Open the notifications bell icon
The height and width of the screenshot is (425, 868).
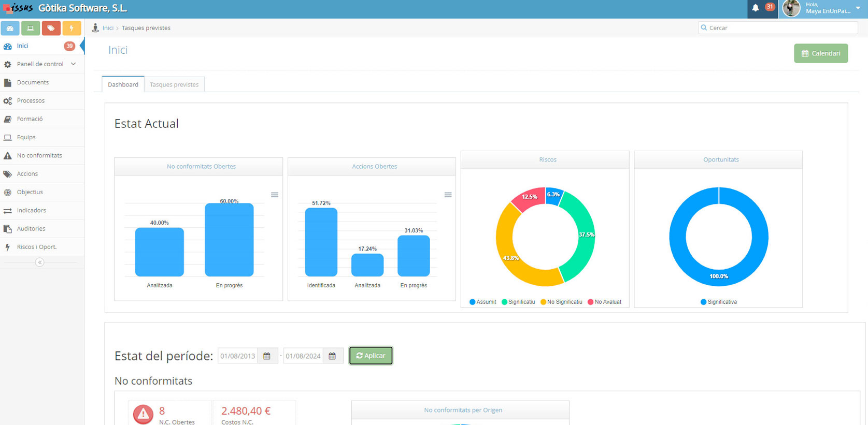click(756, 8)
